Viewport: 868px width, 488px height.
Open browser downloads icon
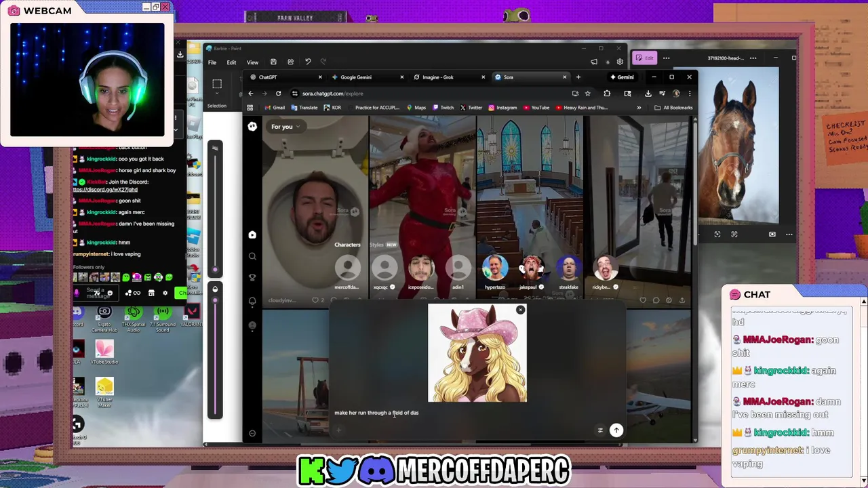pyautogui.click(x=648, y=94)
